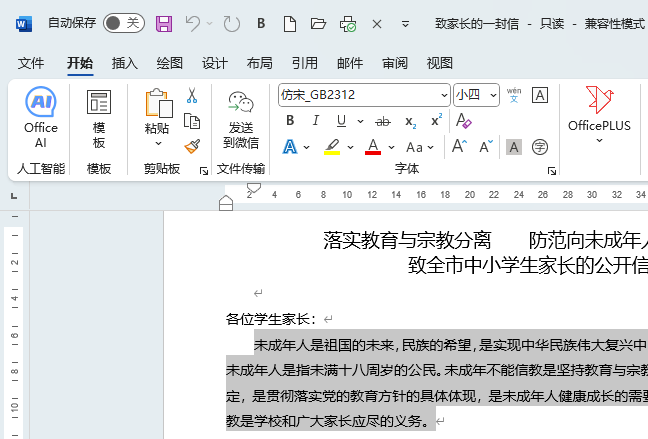Expand the font size dropdown arrow

coord(493,95)
